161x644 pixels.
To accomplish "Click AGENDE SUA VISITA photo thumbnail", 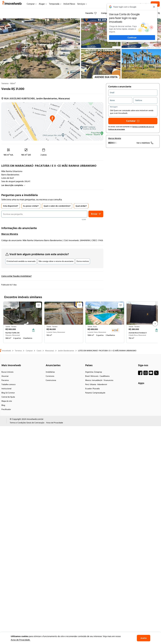I will click(101, 64).
